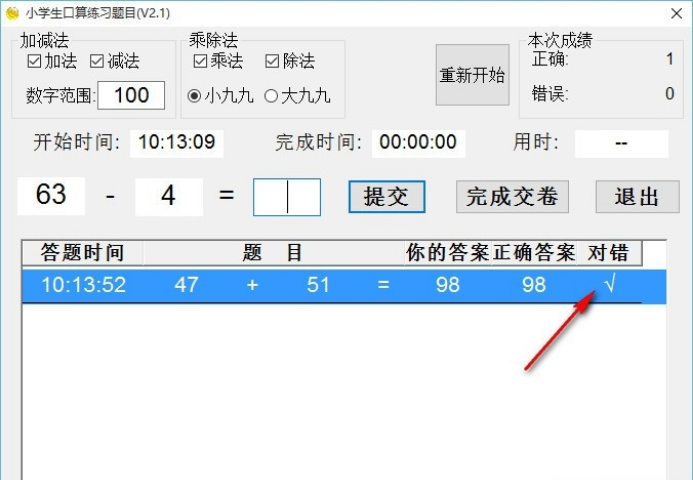Image resolution: width=693 pixels, height=480 pixels.
Task: Click the first operand 63
Action: tap(51, 195)
